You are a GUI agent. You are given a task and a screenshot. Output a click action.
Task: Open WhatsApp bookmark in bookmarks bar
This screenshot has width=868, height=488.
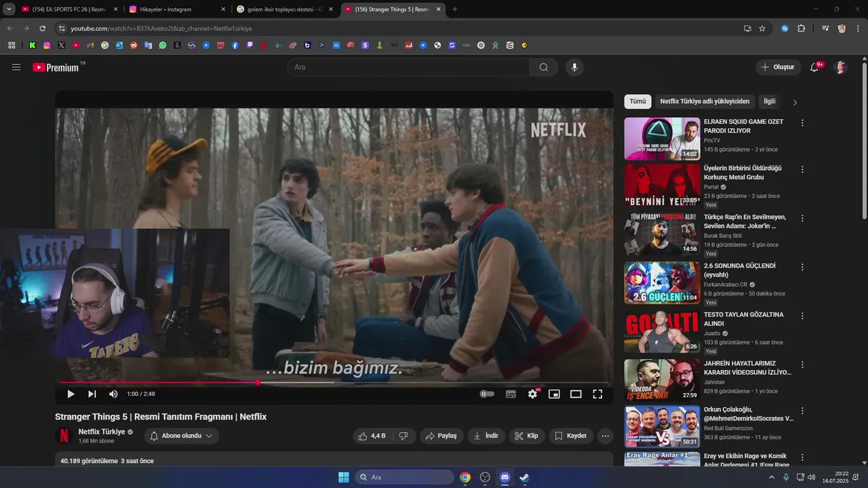pyautogui.click(x=163, y=45)
